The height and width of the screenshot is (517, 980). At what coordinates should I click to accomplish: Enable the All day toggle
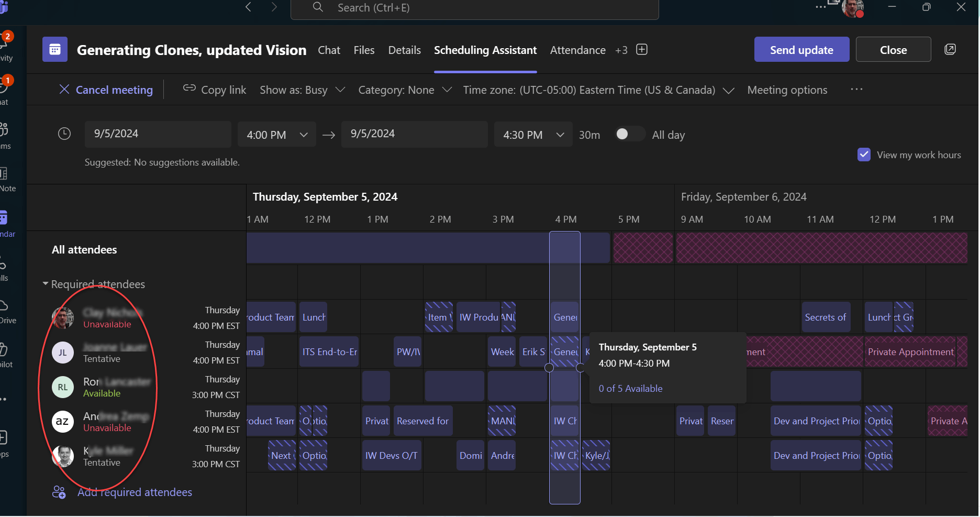[629, 134]
